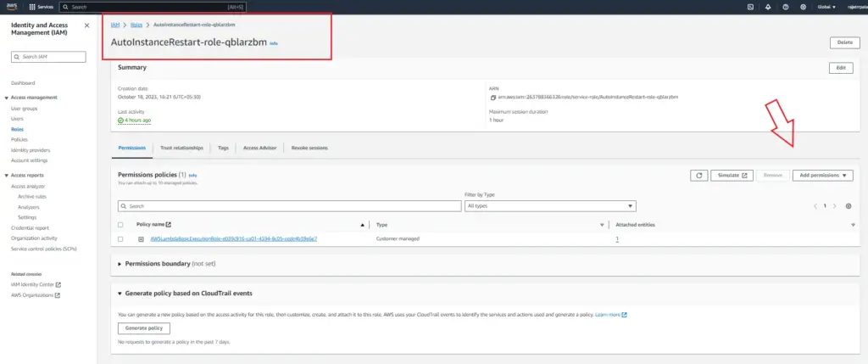
Task: Switch to the Trust relationships tab
Action: click(181, 148)
